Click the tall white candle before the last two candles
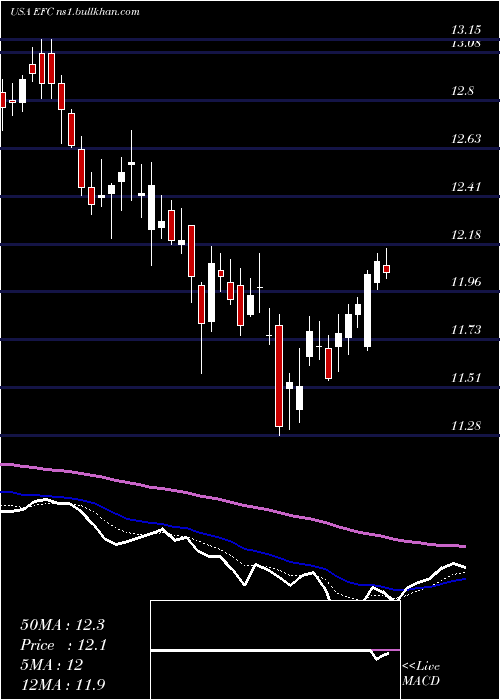This screenshot has height=700, width=500. click(x=367, y=310)
